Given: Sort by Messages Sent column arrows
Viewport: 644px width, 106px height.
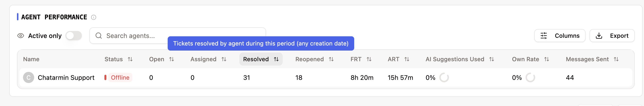Looking at the screenshot, I should point(616,59).
